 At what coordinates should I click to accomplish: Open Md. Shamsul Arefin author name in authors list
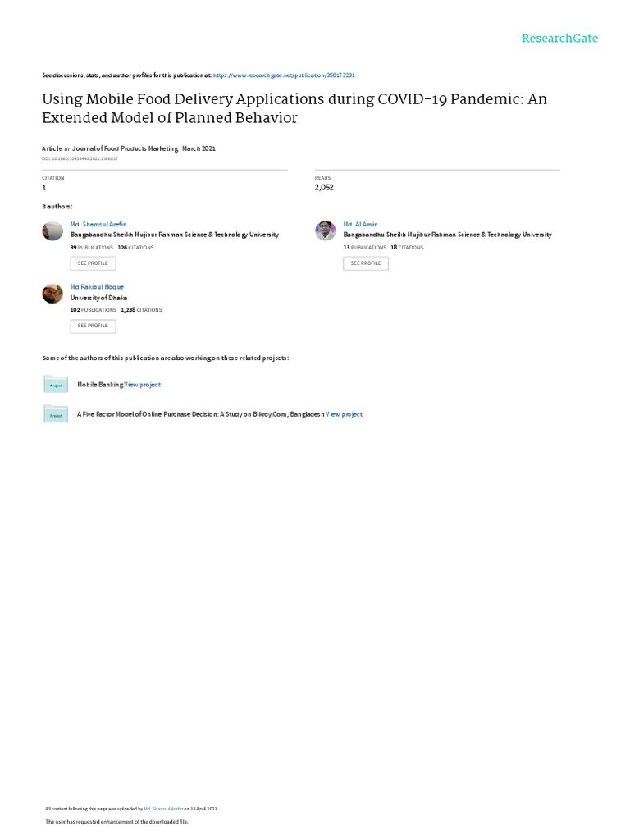(98, 224)
